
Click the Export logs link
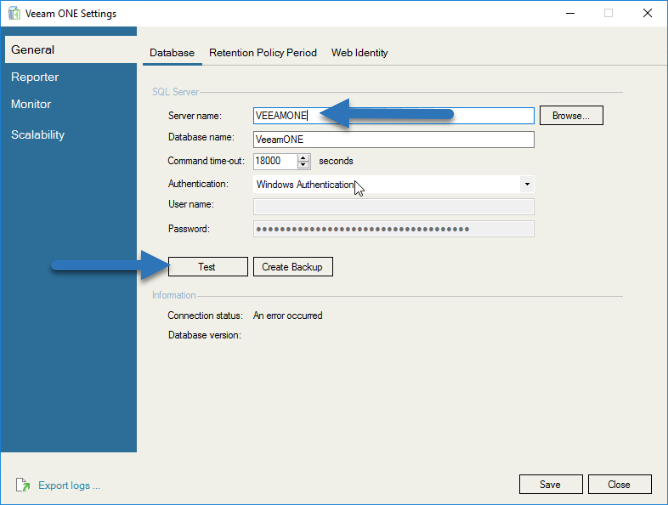point(69,485)
